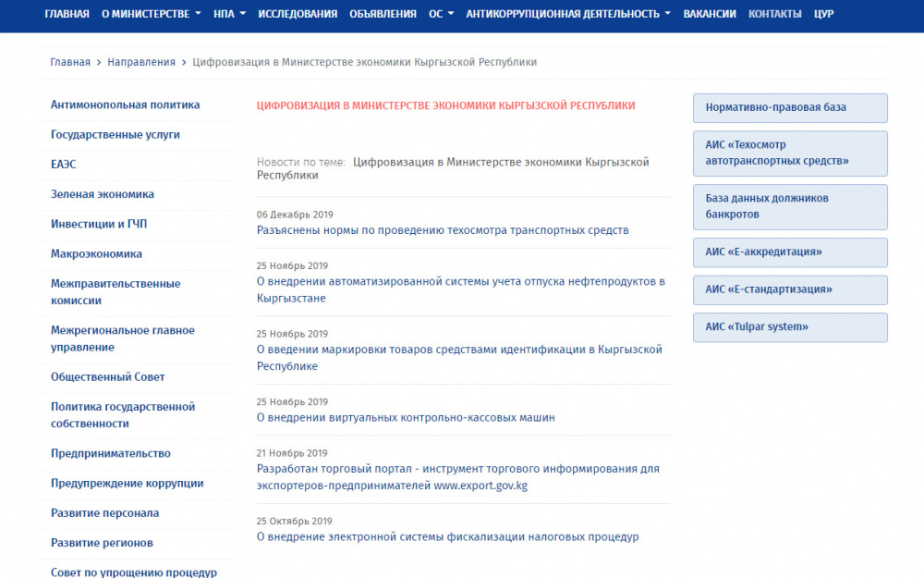
Task: Open «Антимонопольная политика» in left sidebar
Action: point(125,105)
